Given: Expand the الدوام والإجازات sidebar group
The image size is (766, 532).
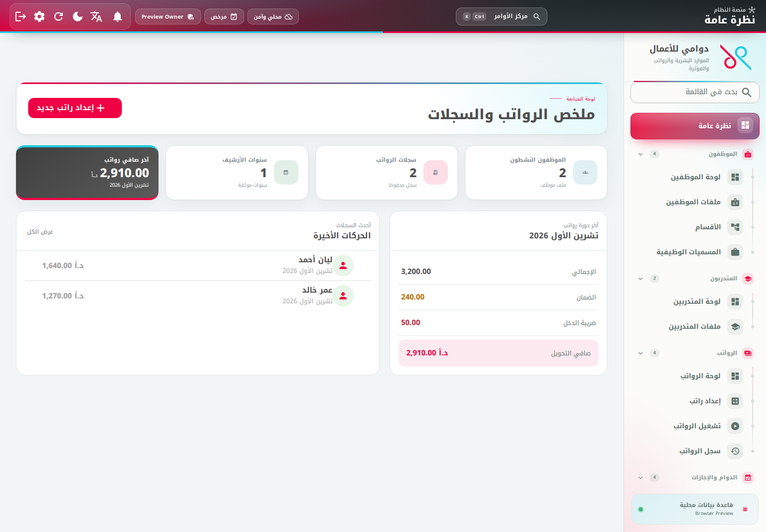Looking at the screenshot, I should pos(695,478).
